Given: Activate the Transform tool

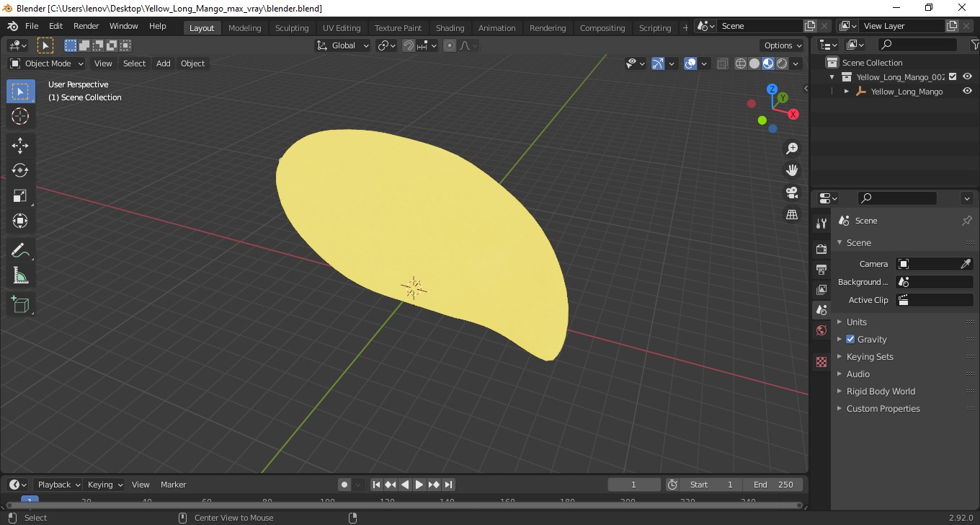Looking at the screenshot, I should tap(20, 221).
